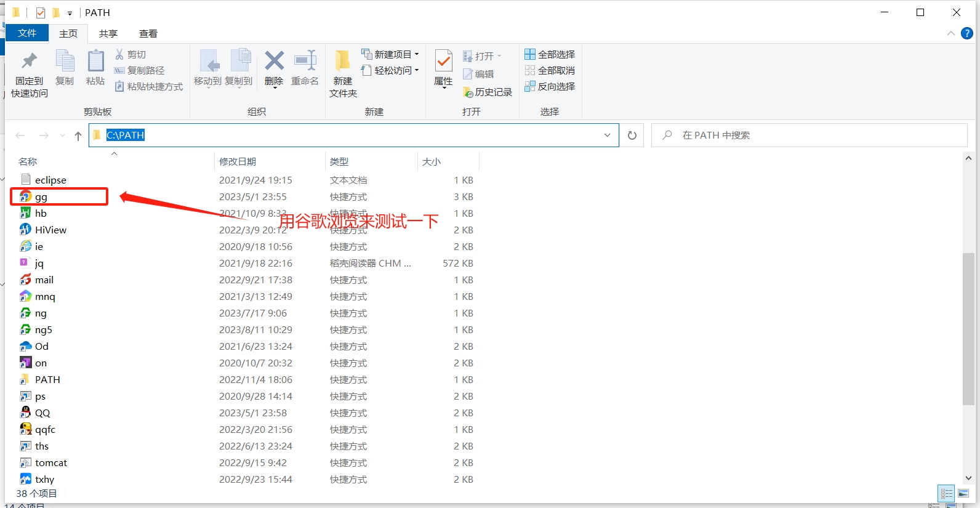The image size is (980, 508).
Task: Collapse the ribbon with the chevron
Action: click(951, 33)
